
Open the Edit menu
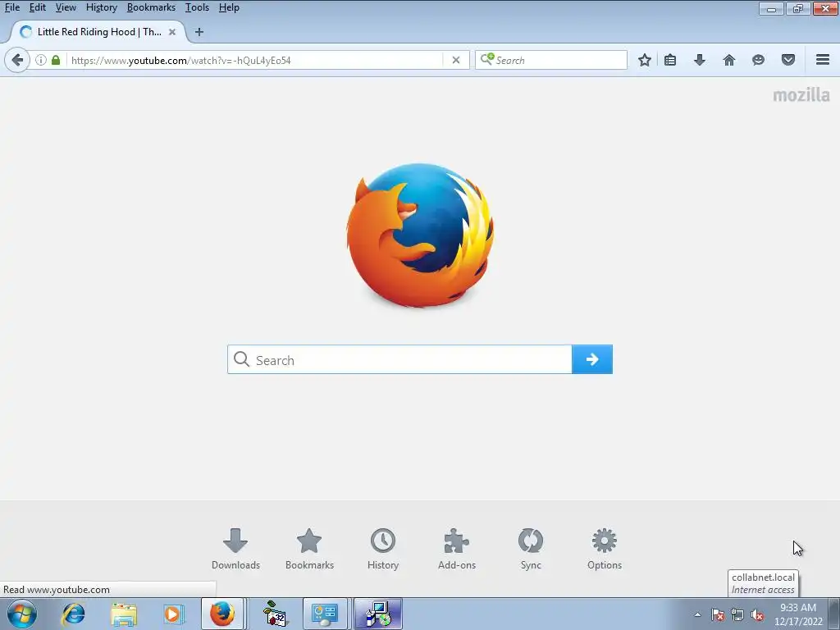tap(38, 7)
